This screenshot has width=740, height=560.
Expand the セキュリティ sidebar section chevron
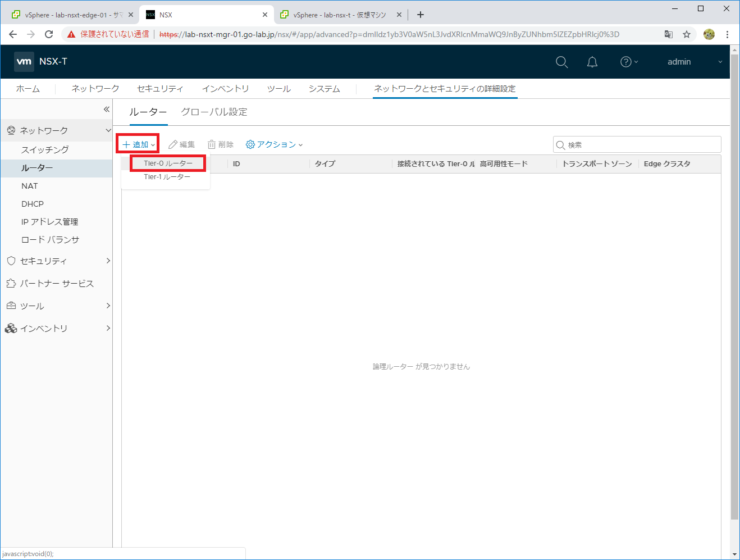click(x=108, y=261)
